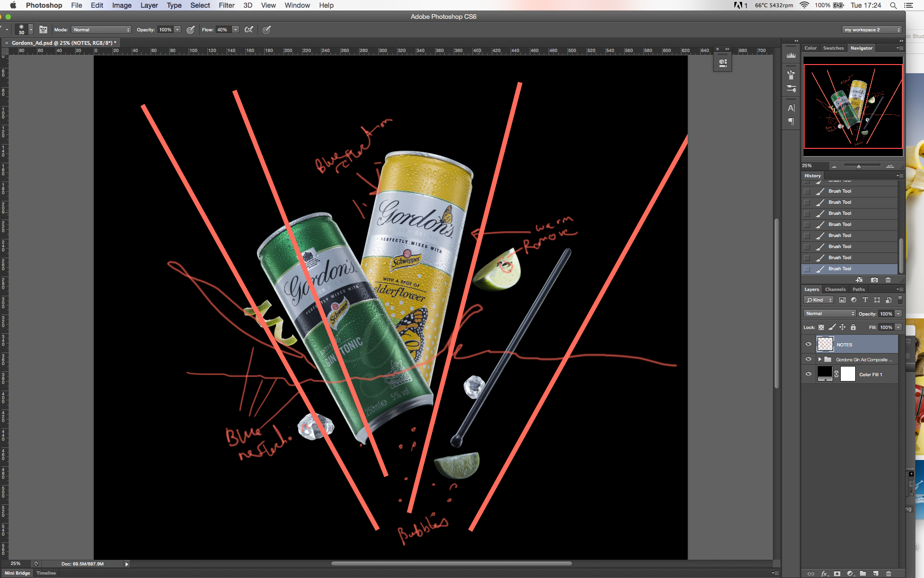The image size is (924, 578).
Task: Create new snapshot camera icon in History
Action: click(x=874, y=280)
